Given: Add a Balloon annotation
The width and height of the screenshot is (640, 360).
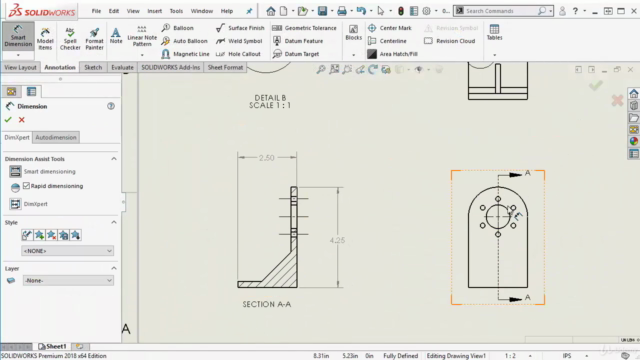Looking at the screenshot, I should tap(178, 28).
